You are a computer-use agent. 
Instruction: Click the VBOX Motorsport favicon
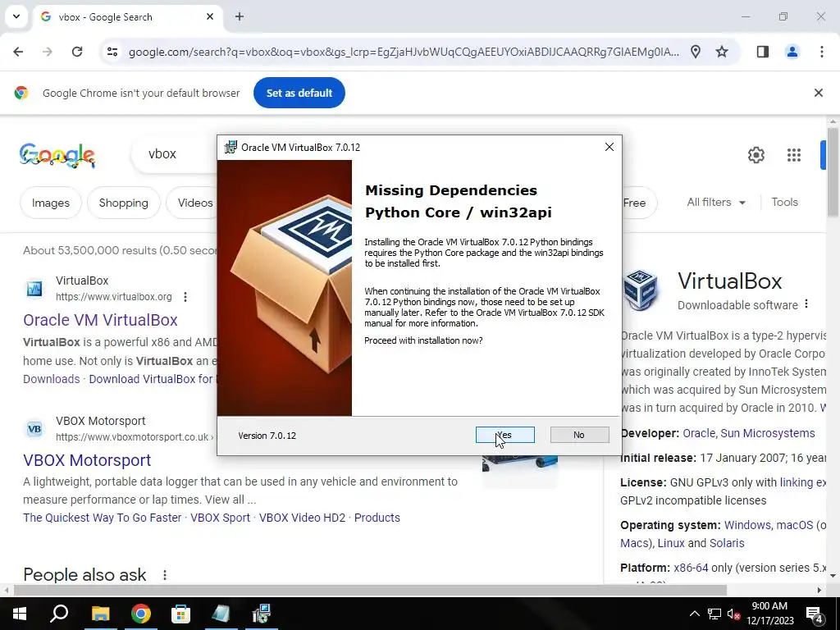34,429
